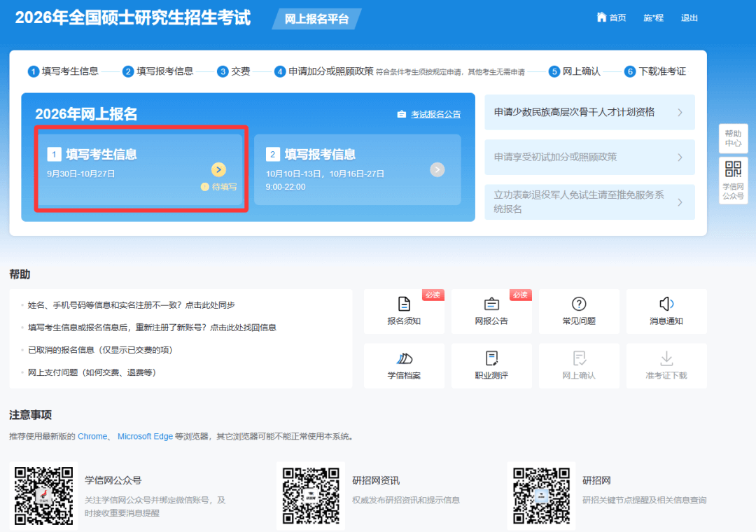Click yellow arrow in 填写考生信息 card
The image size is (756, 532).
click(x=218, y=169)
